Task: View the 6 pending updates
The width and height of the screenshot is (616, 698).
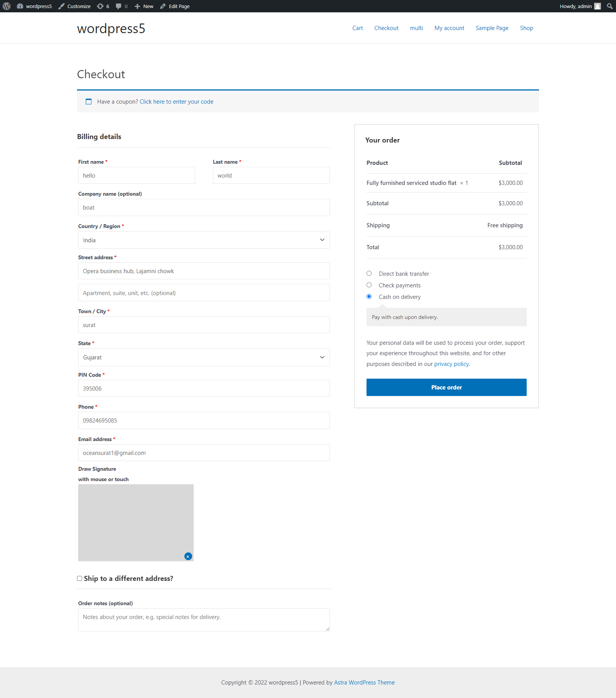Action: click(x=103, y=6)
